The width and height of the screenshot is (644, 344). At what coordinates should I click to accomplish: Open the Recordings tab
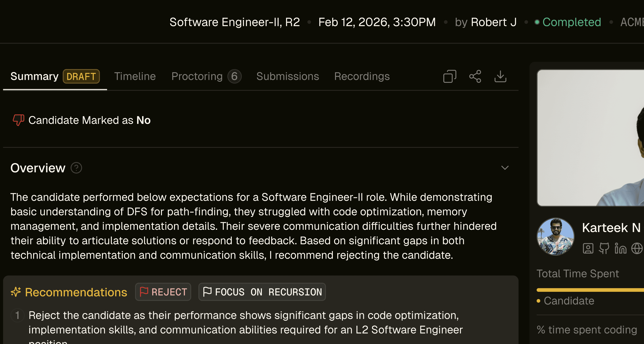[362, 76]
